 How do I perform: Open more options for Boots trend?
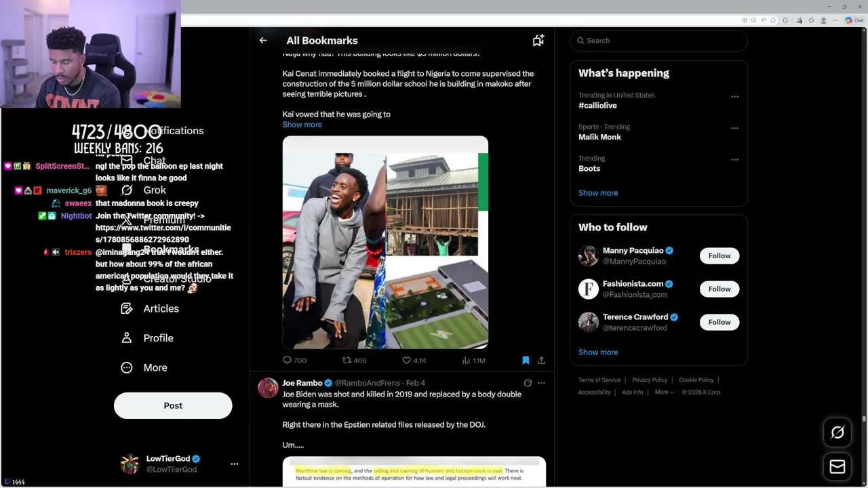(734, 160)
